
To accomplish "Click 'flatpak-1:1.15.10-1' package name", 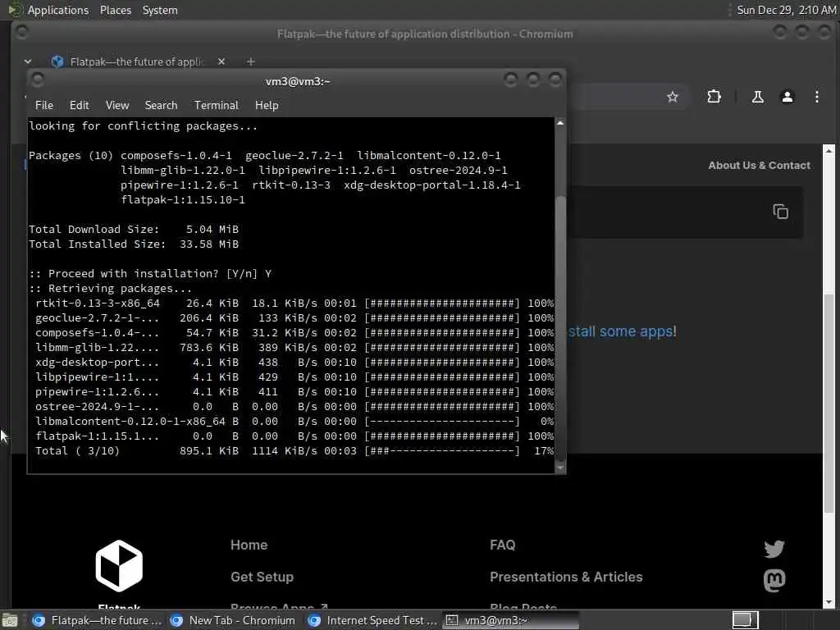I will 183,200.
